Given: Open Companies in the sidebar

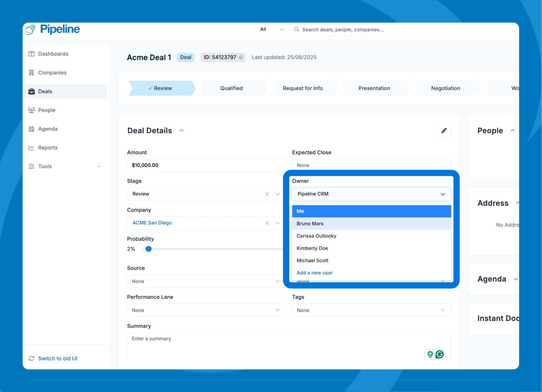Looking at the screenshot, I should click(x=65, y=73).
